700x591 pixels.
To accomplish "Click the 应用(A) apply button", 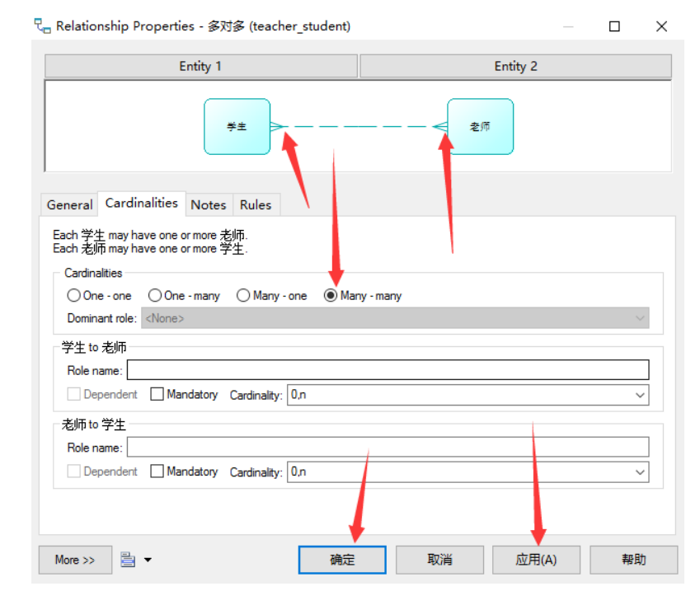I will click(536, 560).
